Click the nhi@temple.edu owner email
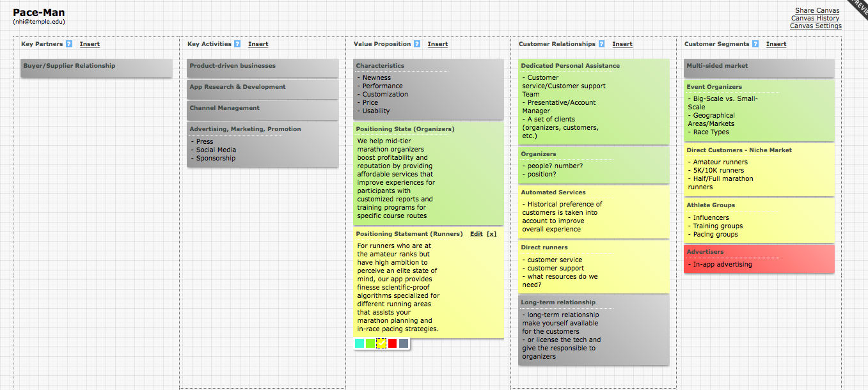 tap(38, 22)
